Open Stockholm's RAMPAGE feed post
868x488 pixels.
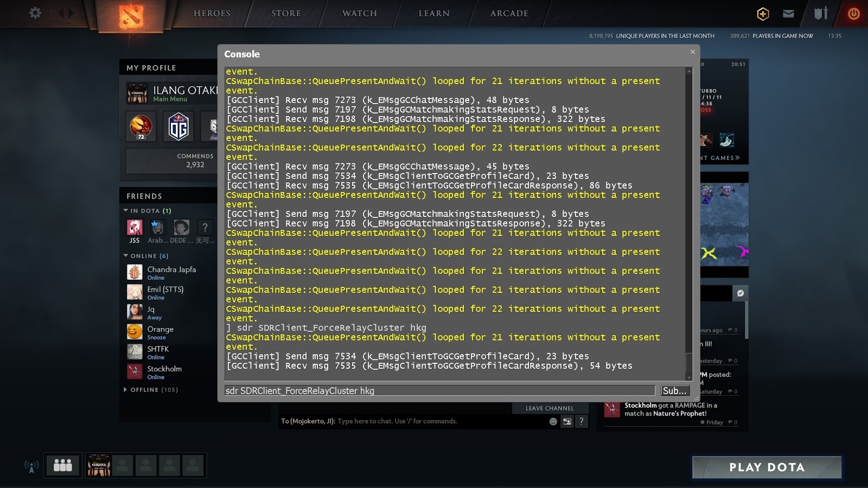[x=671, y=409]
